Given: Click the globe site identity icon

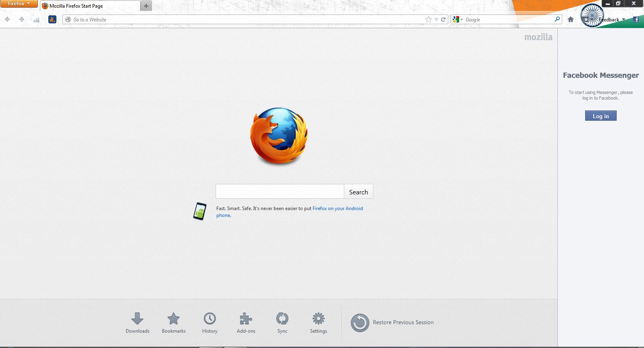Looking at the screenshot, I should click(68, 19).
